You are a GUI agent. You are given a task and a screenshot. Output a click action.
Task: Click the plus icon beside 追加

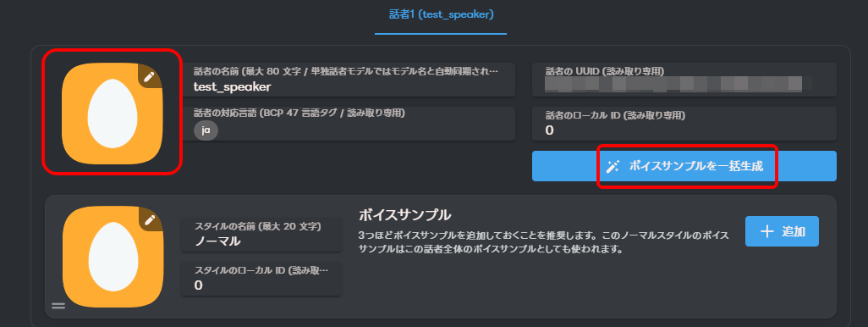click(766, 231)
